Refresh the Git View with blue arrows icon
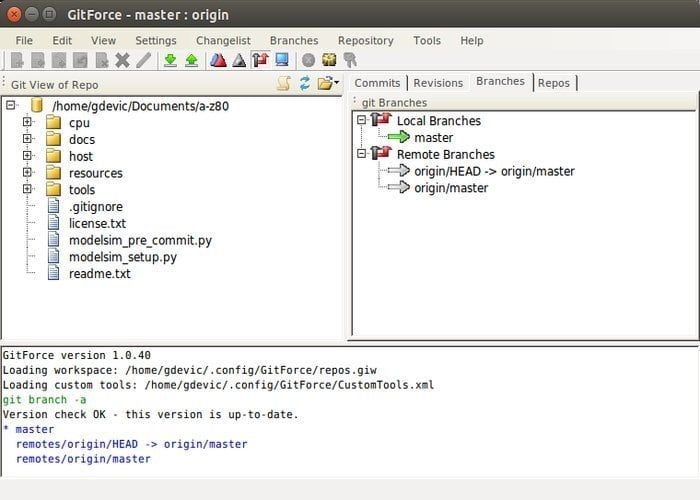The height and width of the screenshot is (500, 700). point(305,83)
